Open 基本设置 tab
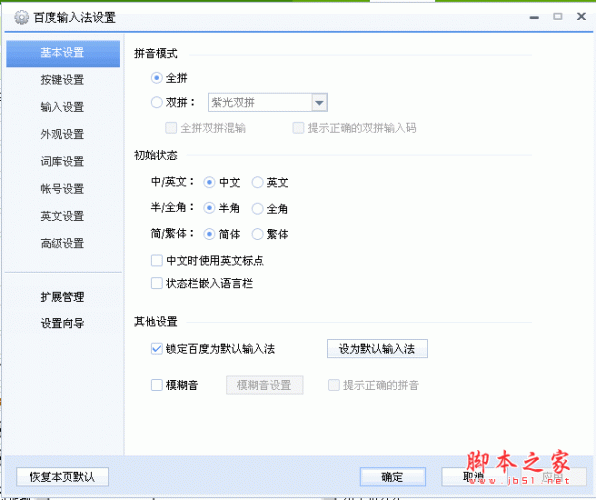This screenshot has width=596, height=500. (x=63, y=53)
